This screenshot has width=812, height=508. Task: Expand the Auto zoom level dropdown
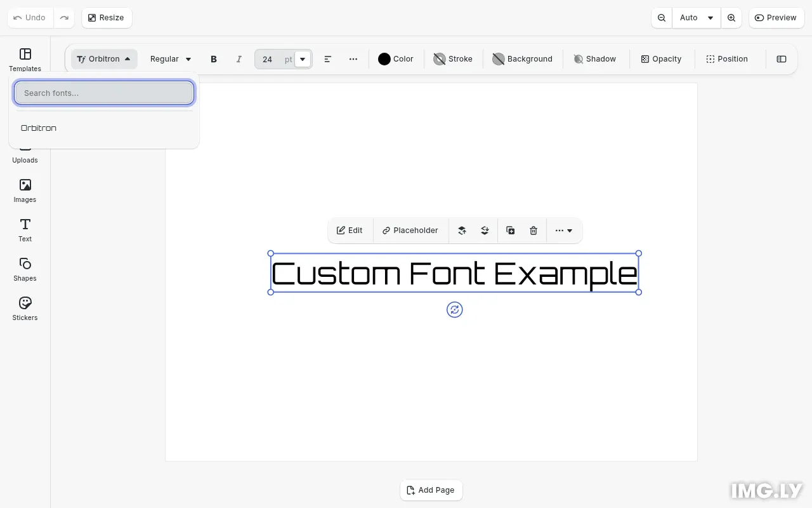coord(696,18)
